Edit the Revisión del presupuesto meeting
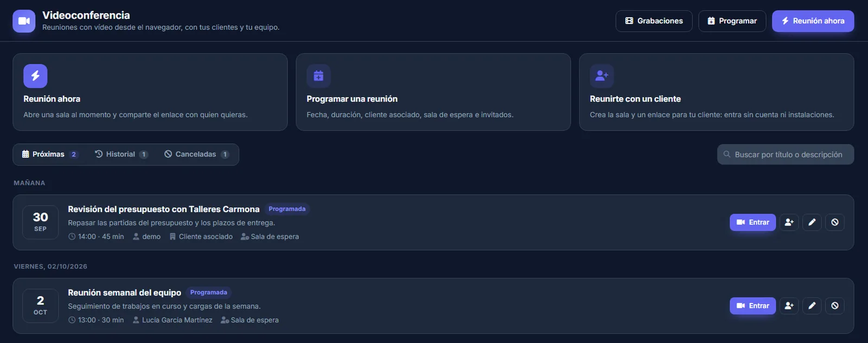Screen dimensions: 868x343 (812, 222)
